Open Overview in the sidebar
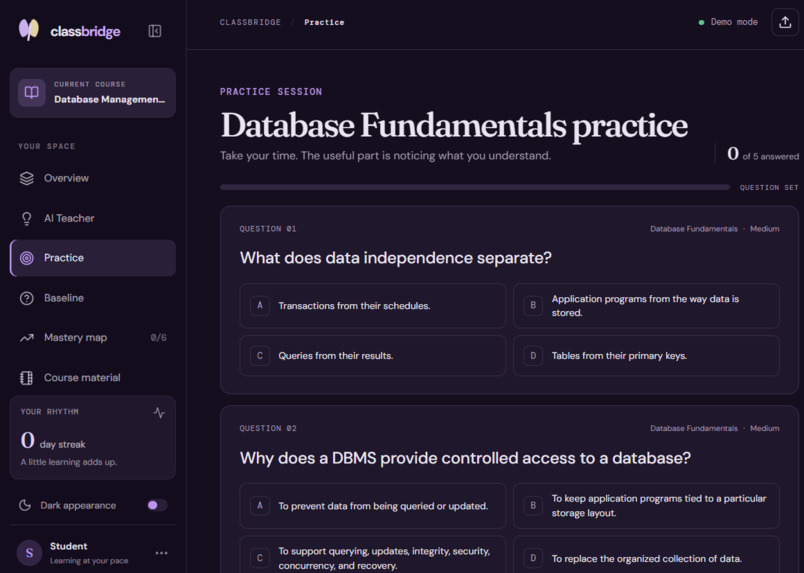The image size is (804, 573). coord(93,178)
